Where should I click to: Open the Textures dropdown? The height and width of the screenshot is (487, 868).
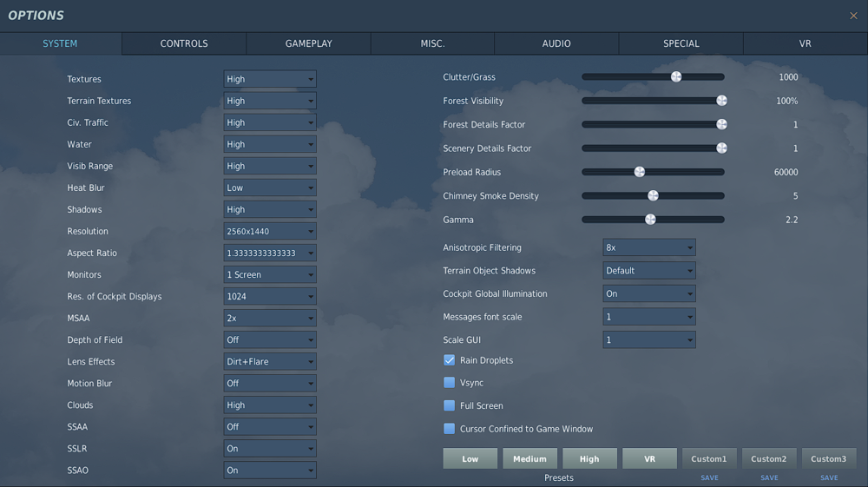(270, 79)
